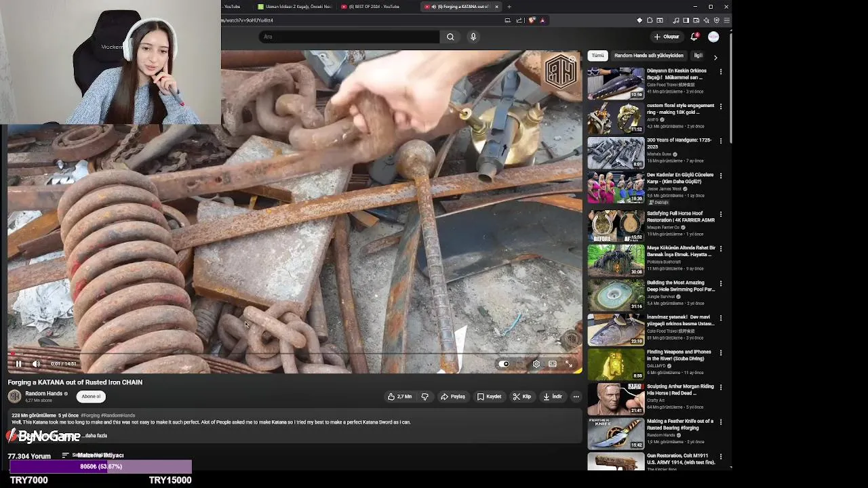The height and width of the screenshot is (488, 868).
Task: Open the browser extensions puzzle icon
Action: (x=650, y=20)
